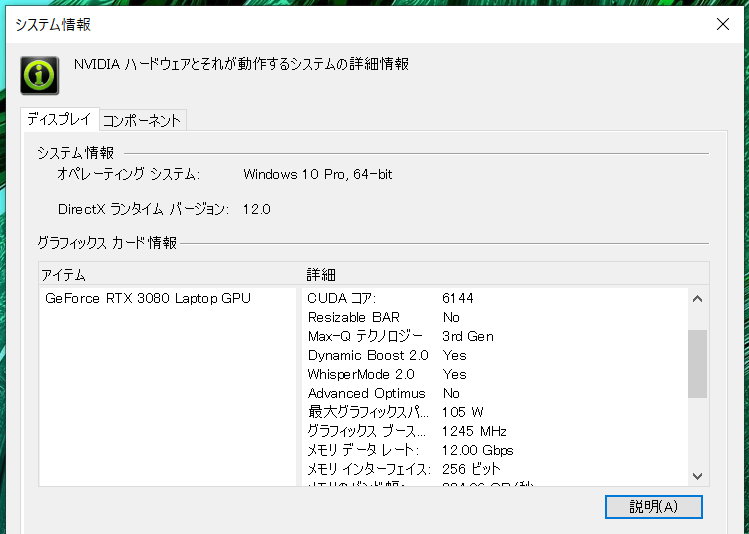The image size is (749, 534).
Task: Click the アイテム column header
Action: coord(170,275)
